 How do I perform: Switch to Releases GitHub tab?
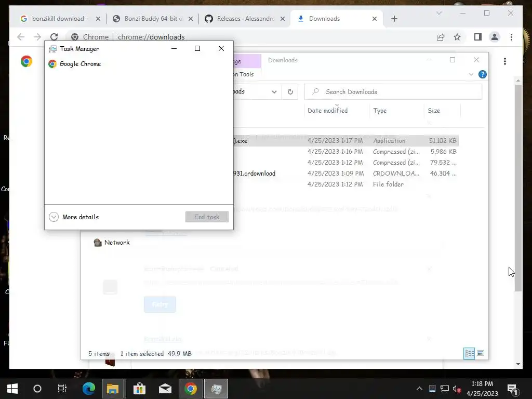pyautogui.click(x=245, y=19)
